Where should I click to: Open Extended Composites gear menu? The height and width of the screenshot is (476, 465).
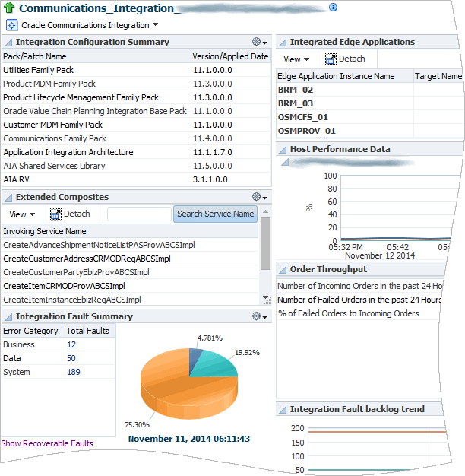tap(260, 197)
